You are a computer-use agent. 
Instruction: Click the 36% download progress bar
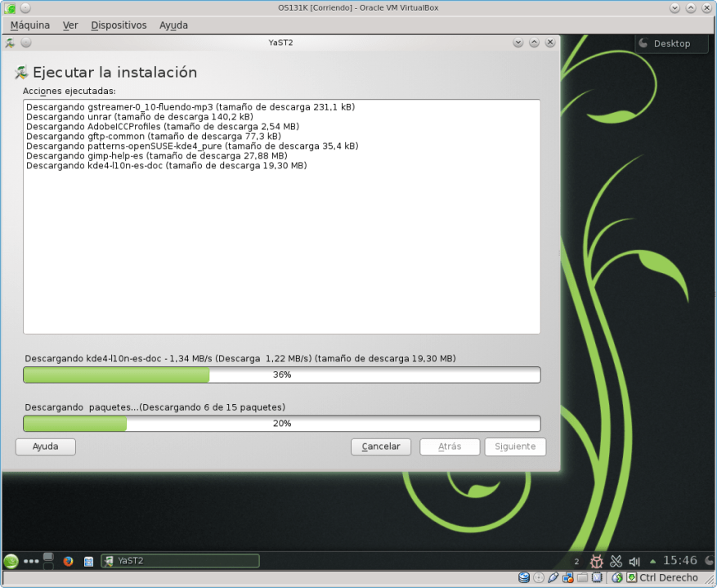pyautogui.click(x=281, y=375)
